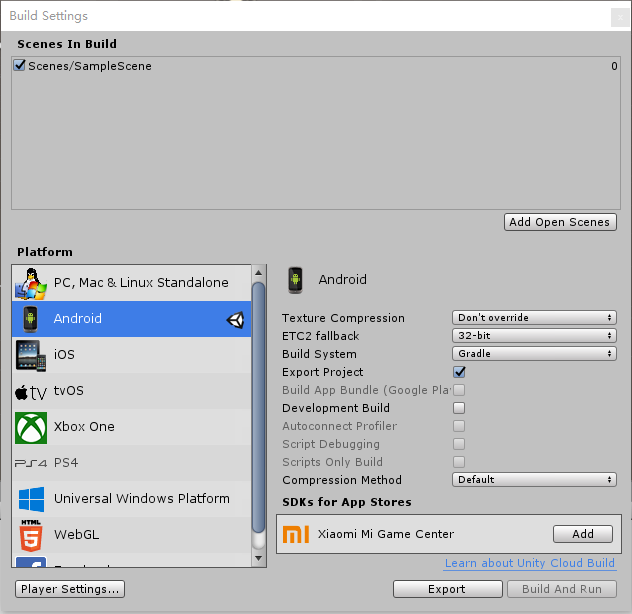The height and width of the screenshot is (614, 632).
Task: Click the Xiaomi Mi Game Center label
Action: [x=386, y=534]
